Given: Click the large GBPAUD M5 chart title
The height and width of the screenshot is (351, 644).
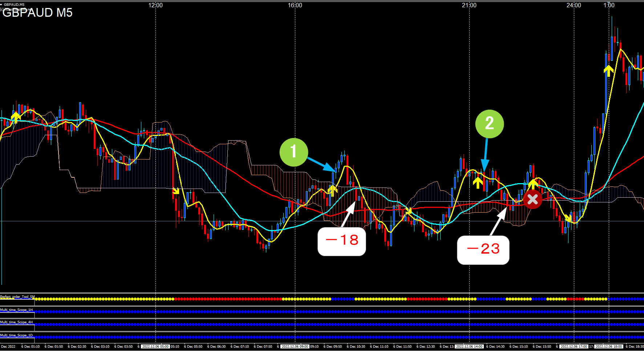Looking at the screenshot, I should point(37,13).
